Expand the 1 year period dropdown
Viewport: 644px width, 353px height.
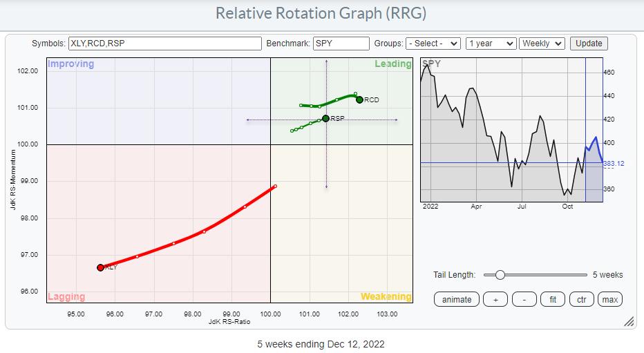pyautogui.click(x=491, y=44)
